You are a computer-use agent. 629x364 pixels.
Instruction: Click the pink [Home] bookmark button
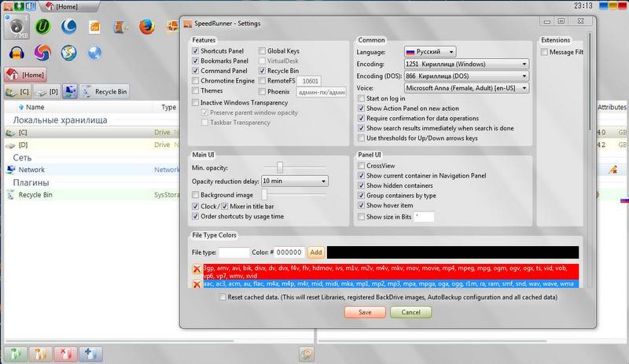pyautogui.click(x=26, y=75)
